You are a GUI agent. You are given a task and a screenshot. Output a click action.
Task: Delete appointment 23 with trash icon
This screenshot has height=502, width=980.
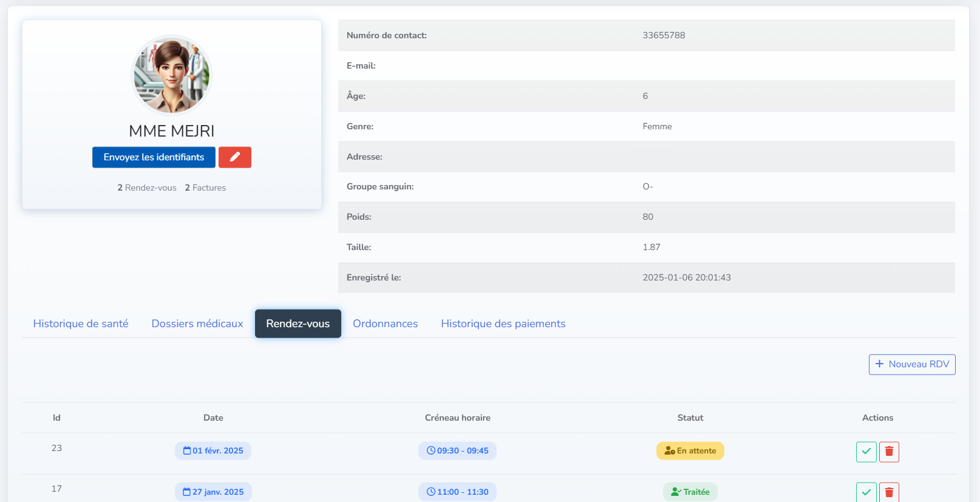(x=889, y=452)
